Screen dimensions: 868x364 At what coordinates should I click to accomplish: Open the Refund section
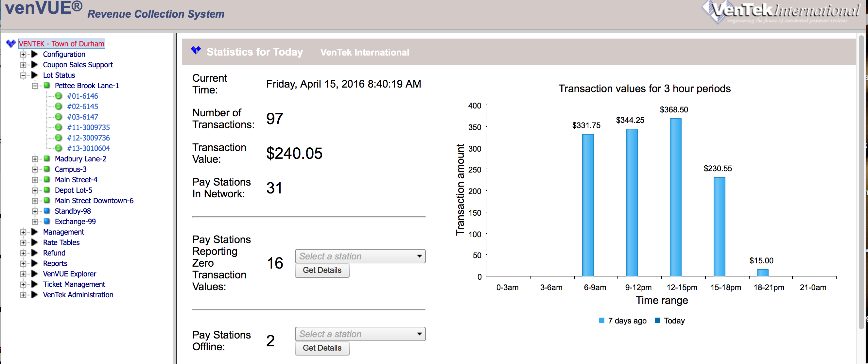tap(54, 253)
